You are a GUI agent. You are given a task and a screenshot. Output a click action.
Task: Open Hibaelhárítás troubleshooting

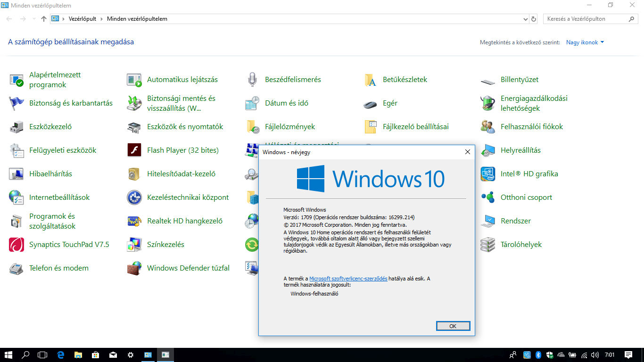point(41,174)
